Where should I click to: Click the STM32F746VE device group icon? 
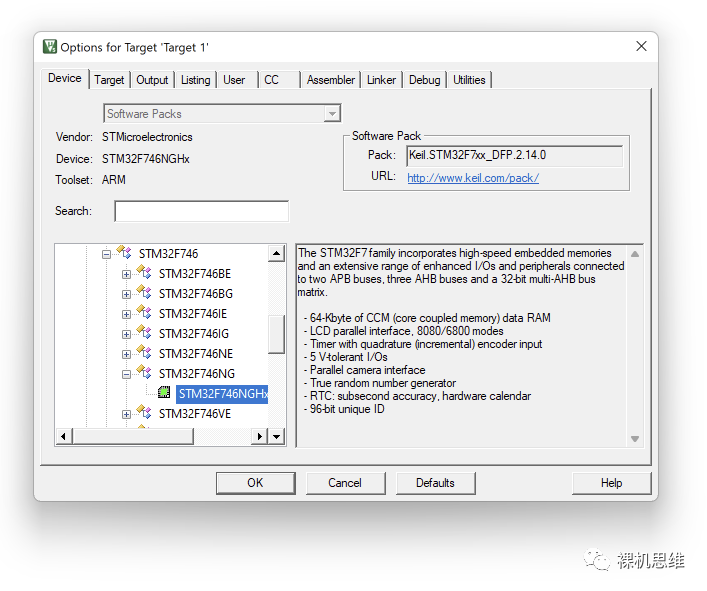[144, 412]
